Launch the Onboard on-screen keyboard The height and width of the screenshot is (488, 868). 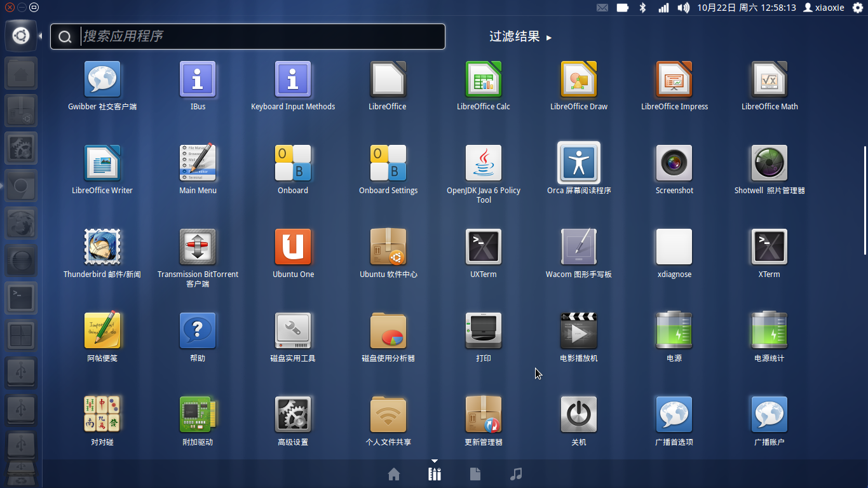293,163
